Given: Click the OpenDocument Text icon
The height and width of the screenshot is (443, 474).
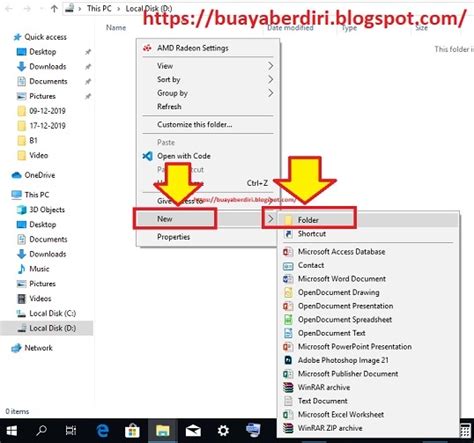Looking at the screenshot, I should click(288, 333).
